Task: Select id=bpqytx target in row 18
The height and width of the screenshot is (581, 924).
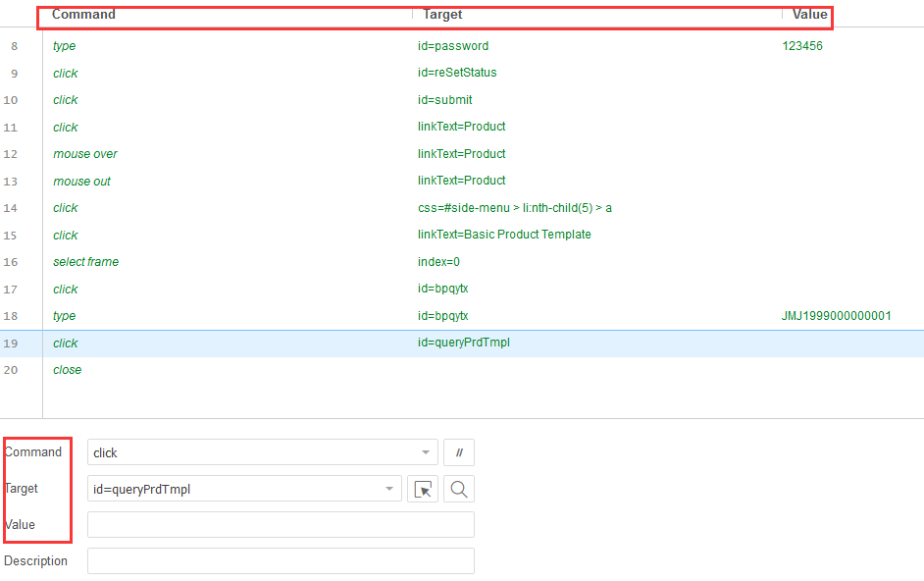Action: coord(443,316)
